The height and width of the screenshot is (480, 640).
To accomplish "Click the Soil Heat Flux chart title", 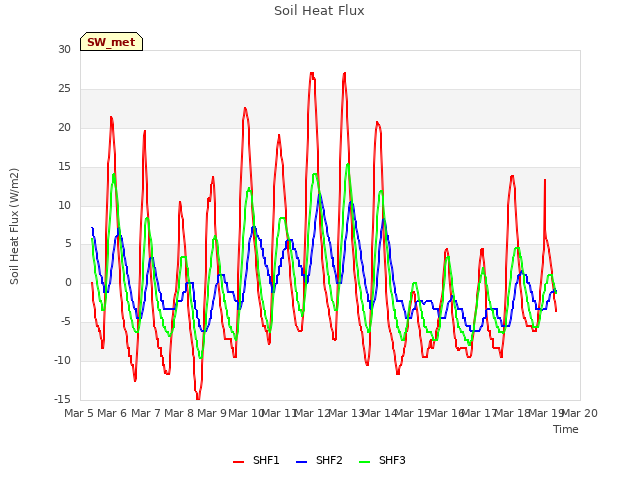I will pos(319,11).
